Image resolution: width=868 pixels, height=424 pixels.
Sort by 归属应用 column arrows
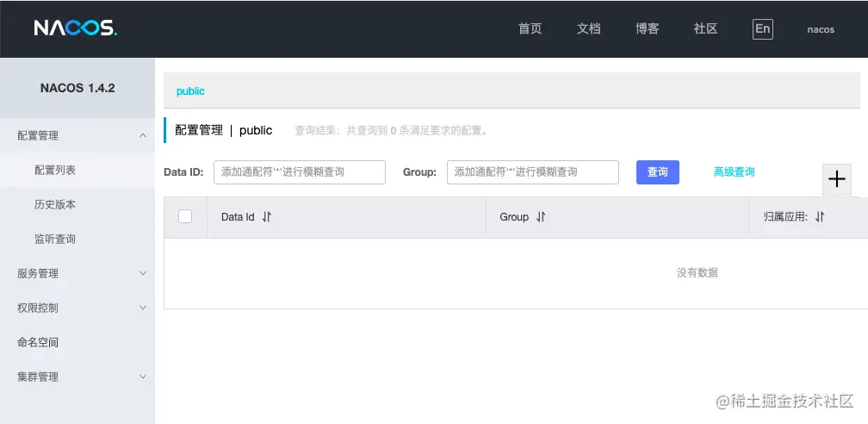point(820,217)
